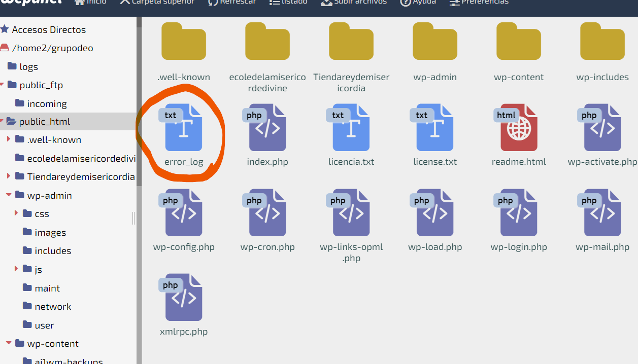Switch to Listado view

pos(288,3)
